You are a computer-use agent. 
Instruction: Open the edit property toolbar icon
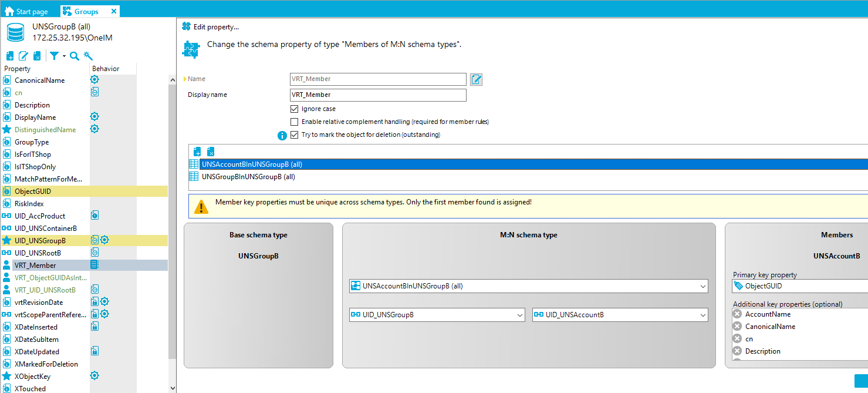23,55
